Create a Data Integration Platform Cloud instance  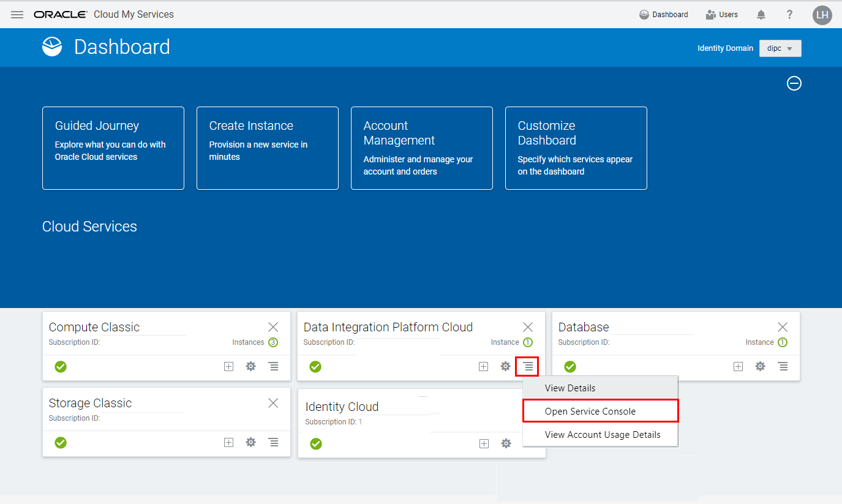(x=483, y=367)
